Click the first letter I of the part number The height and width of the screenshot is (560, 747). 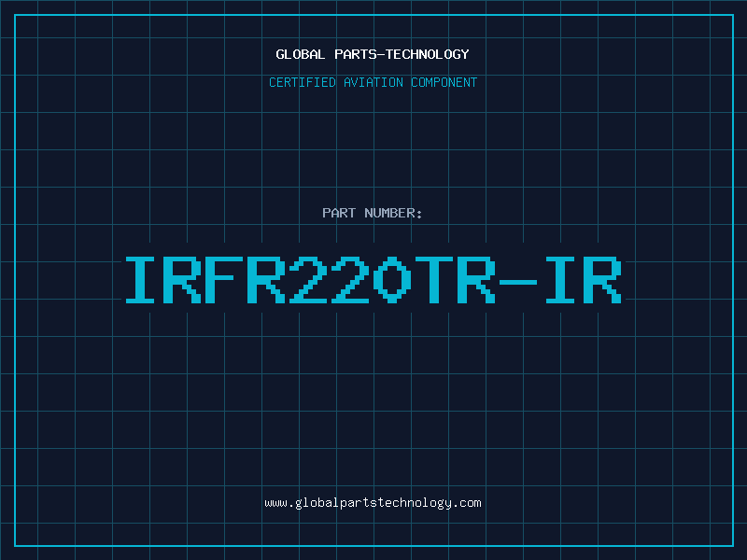(x=140, y=280)
